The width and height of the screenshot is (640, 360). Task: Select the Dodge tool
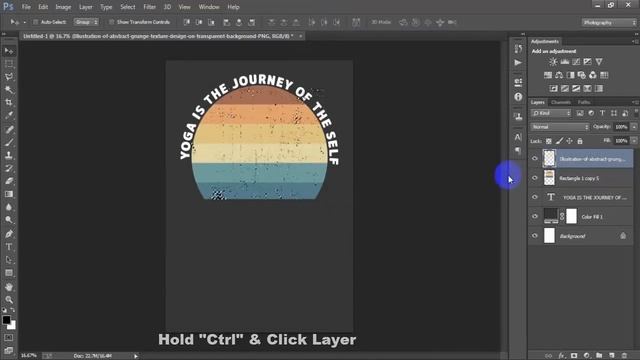tap(9, 220)
